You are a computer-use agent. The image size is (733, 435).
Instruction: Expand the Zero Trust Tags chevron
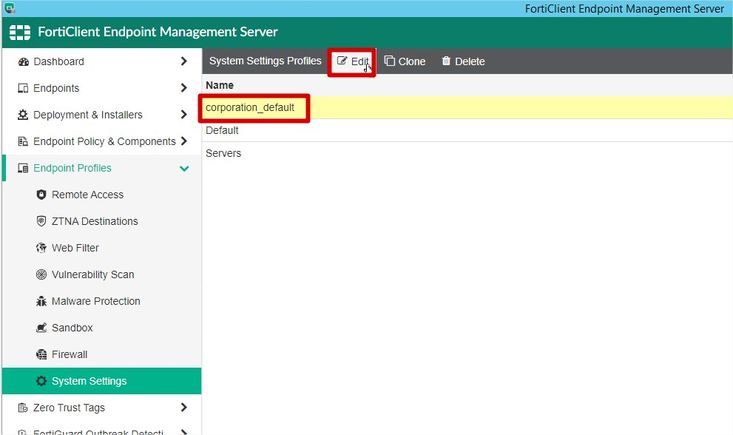(184, 407)
